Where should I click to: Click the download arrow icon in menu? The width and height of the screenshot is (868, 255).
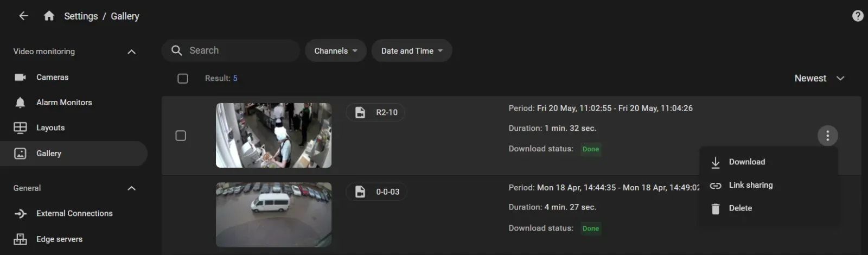pyautogui.click(x=716, y=162)
